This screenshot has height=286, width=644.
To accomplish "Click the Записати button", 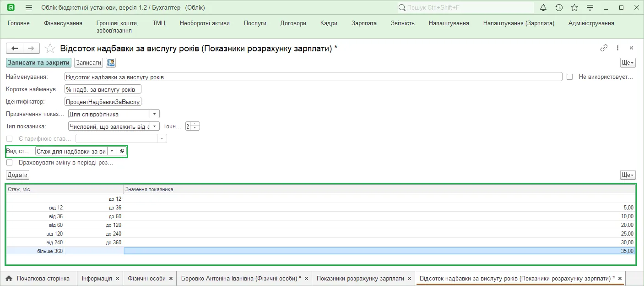I will pos(88,63).
